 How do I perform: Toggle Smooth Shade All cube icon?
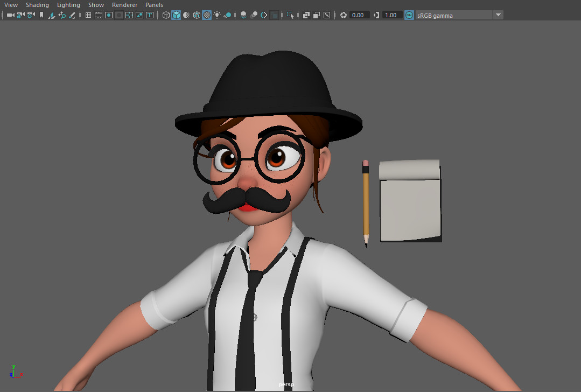pos(176,15)
